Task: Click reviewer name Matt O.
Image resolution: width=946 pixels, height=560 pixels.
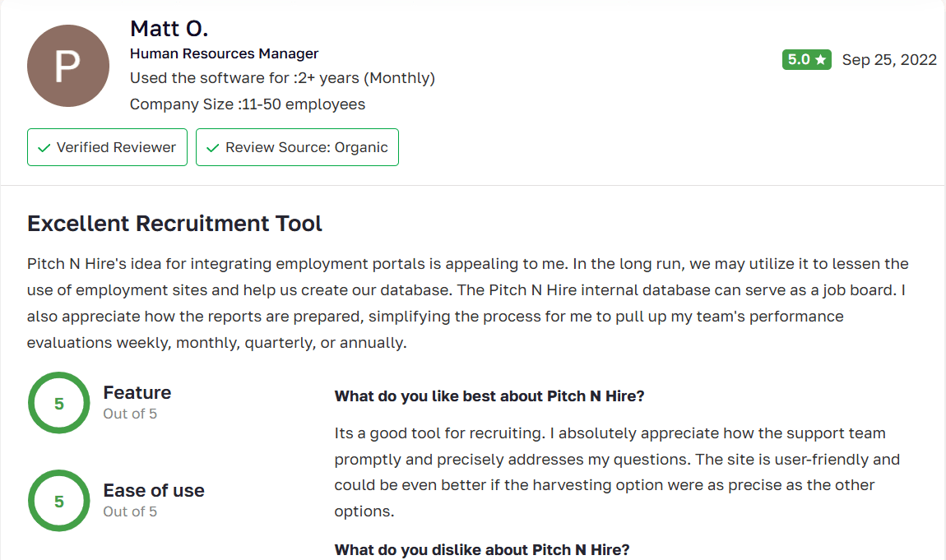Action: pyautogui.click(x=169, y=29)
